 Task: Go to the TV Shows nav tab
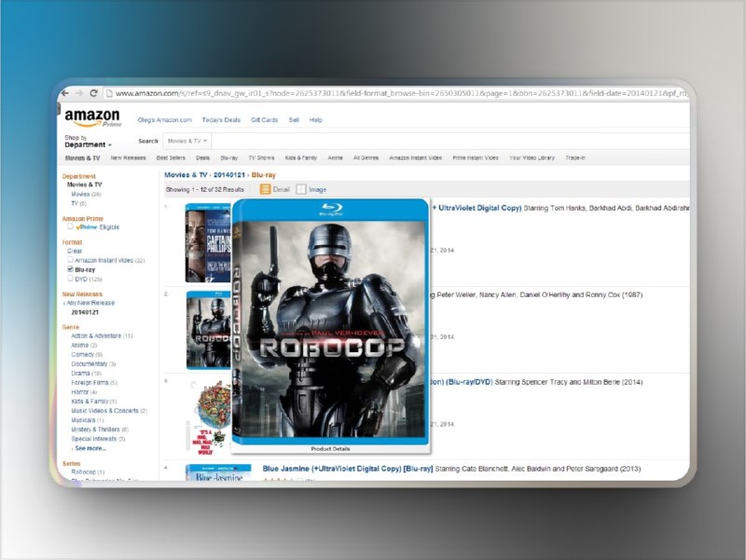(x=261, y=158)
